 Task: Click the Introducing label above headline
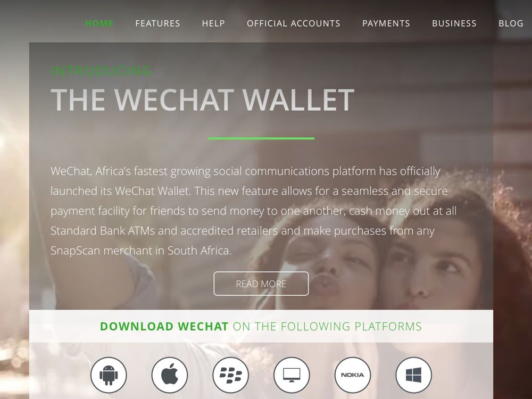click(x=102, y=71)
